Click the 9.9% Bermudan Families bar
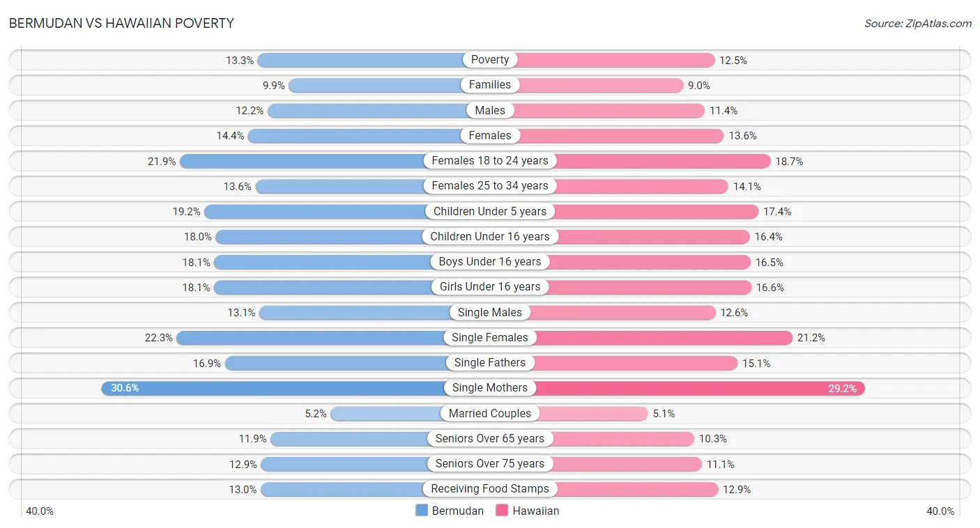The width and height of the screenshot is (980, 528). [x=390, y=85]
